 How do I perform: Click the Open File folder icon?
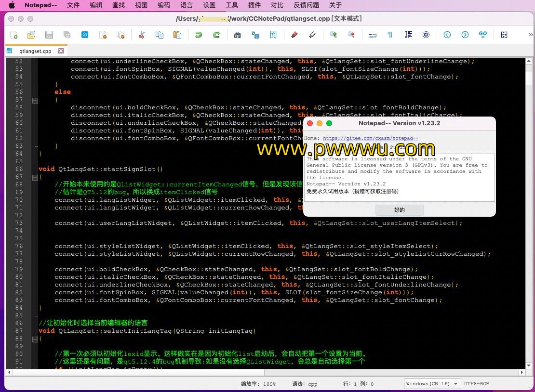point(31,35)
